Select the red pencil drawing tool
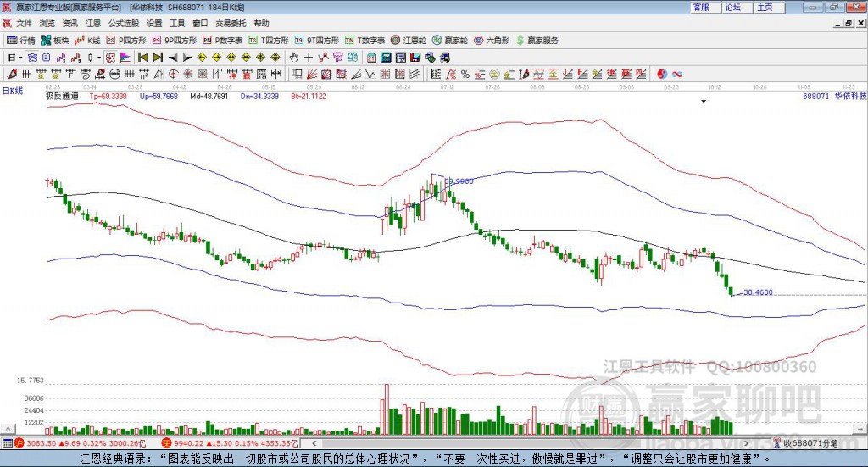 pyautogui.click(x=12, y=74)
